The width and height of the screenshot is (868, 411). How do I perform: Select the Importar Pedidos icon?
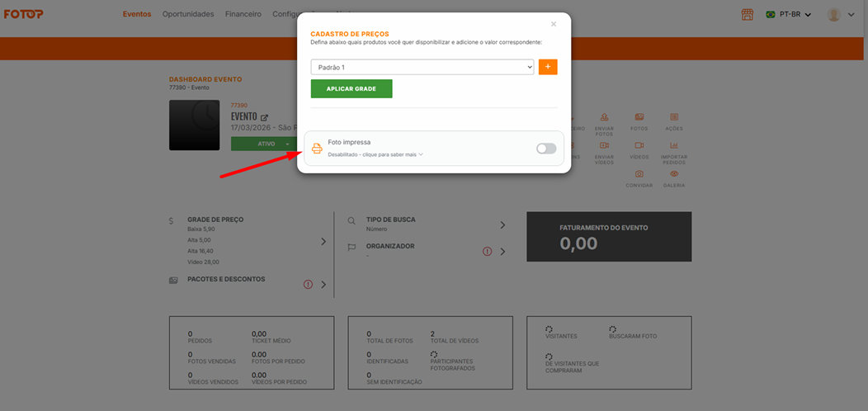pyautogui.click(x=673, y=146)
